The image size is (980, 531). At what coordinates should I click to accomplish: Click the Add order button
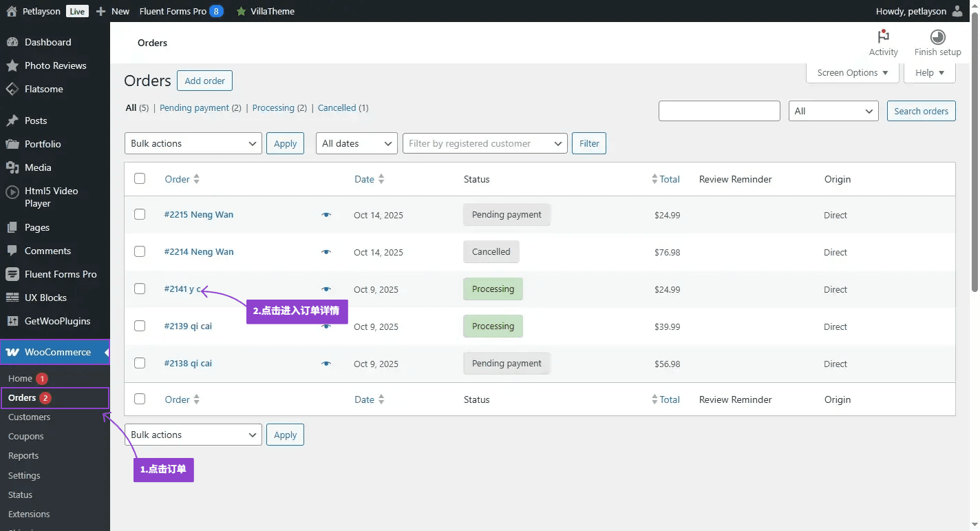pyautogui.click(x=205, y=81)
